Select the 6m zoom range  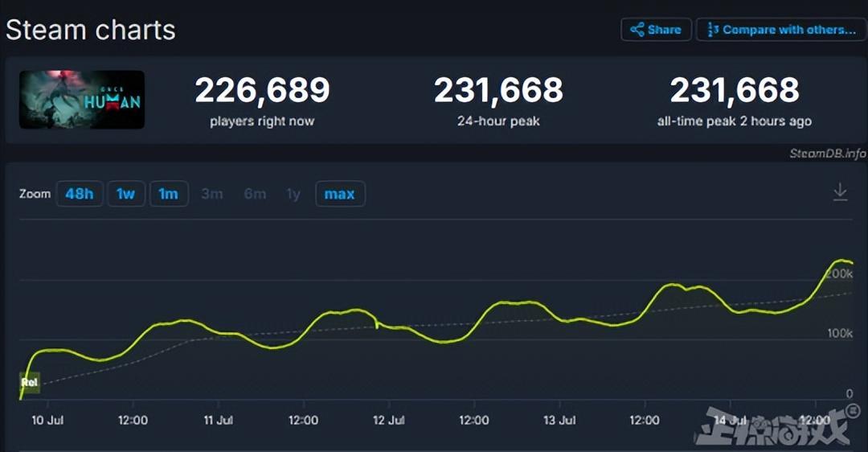(255, 194)
